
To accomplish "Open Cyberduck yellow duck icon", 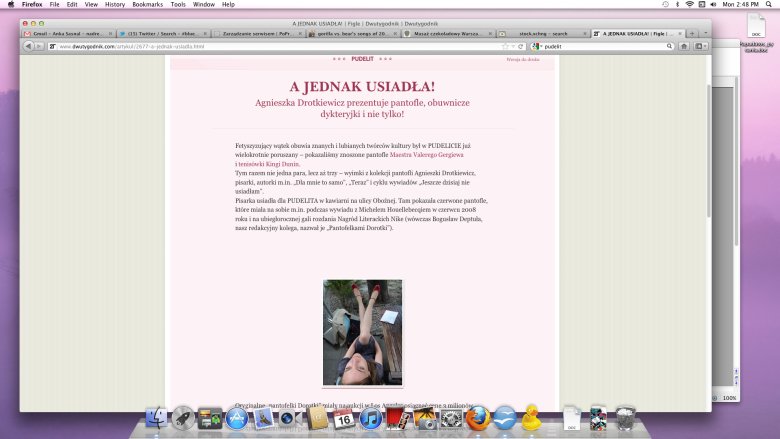I will 532,418.
